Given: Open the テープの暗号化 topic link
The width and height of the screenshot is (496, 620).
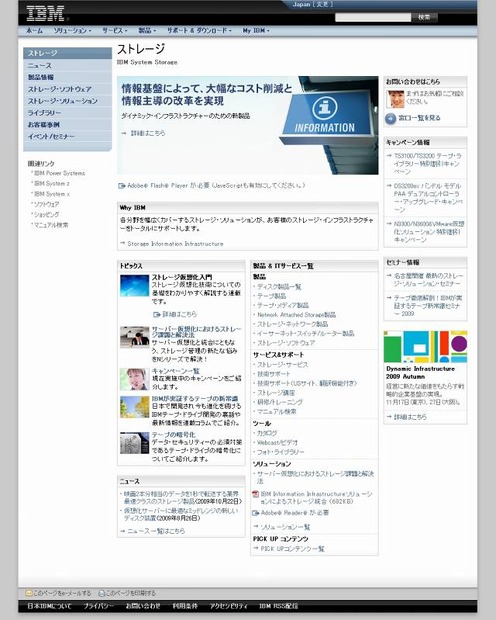Looking at the screenshot, I should tap(174, 435).
